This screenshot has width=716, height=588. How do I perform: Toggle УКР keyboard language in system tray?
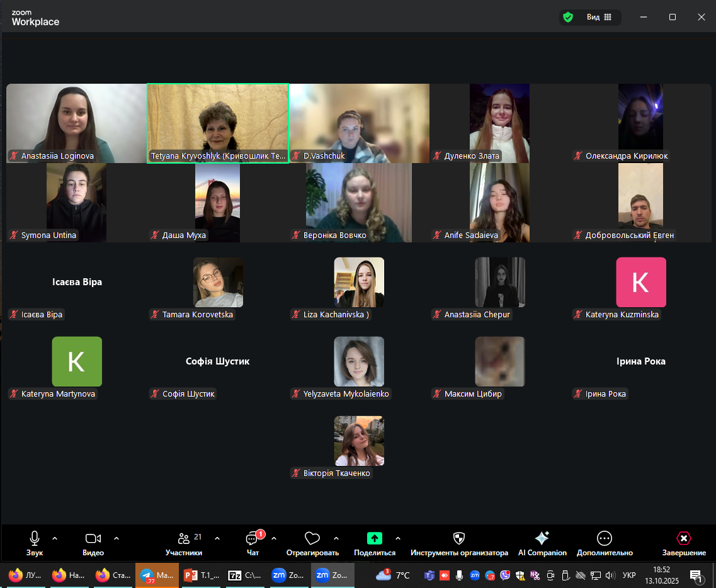(x=628, y=575)
